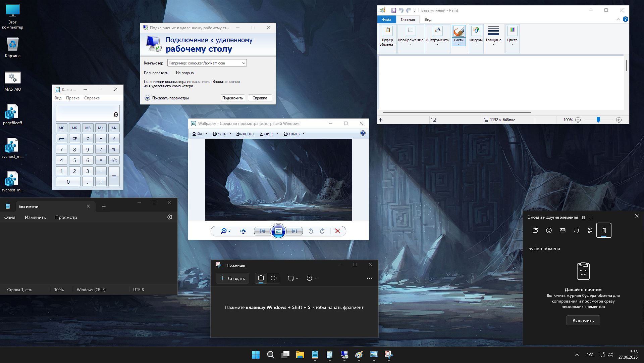This screenshot has height=363, width=644.
Task: Click the Paint zoom slider handle
Action: click(598, 120)
